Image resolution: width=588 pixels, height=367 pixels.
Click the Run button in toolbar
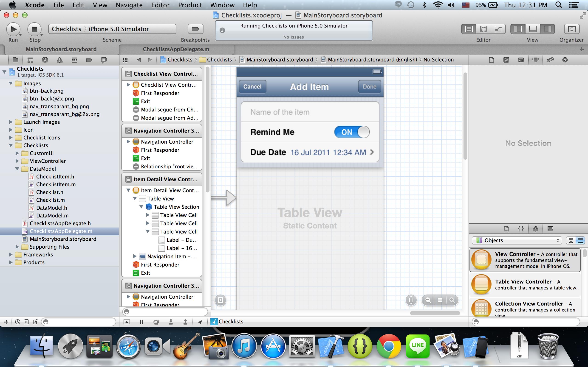[13, 29]
